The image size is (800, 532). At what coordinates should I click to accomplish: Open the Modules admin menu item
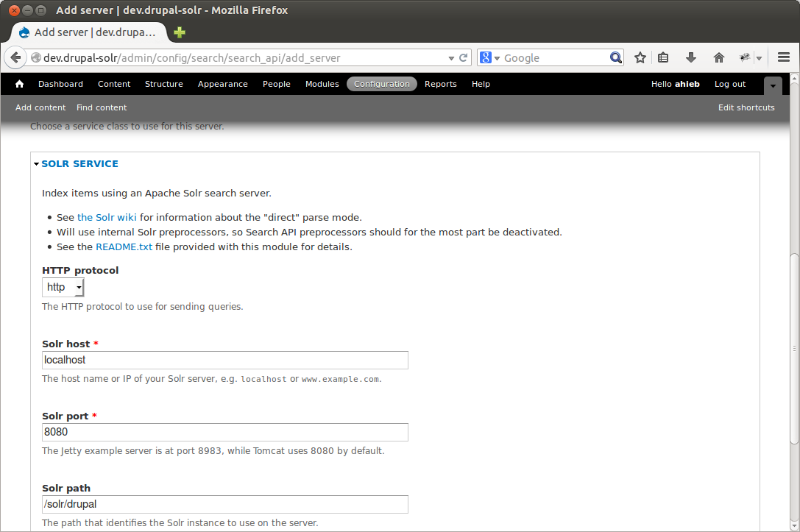(322, 84)
